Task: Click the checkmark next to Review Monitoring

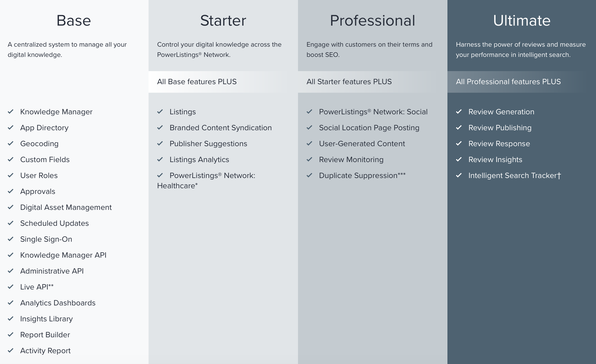Action: pos(309,159)
